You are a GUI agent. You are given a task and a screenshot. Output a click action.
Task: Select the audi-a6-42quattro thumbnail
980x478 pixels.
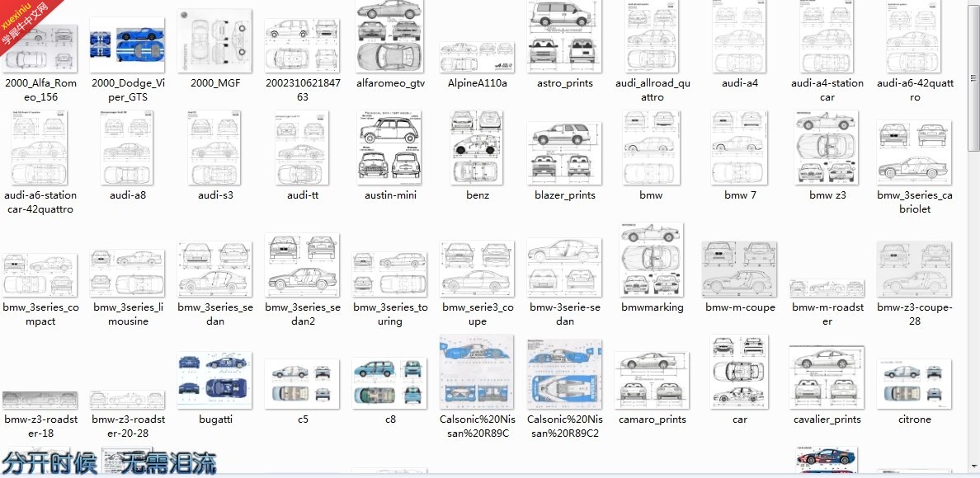(914, 36)
